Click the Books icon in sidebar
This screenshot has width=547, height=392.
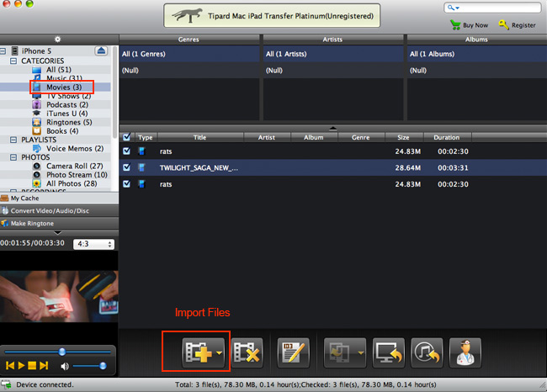(37, 131)
